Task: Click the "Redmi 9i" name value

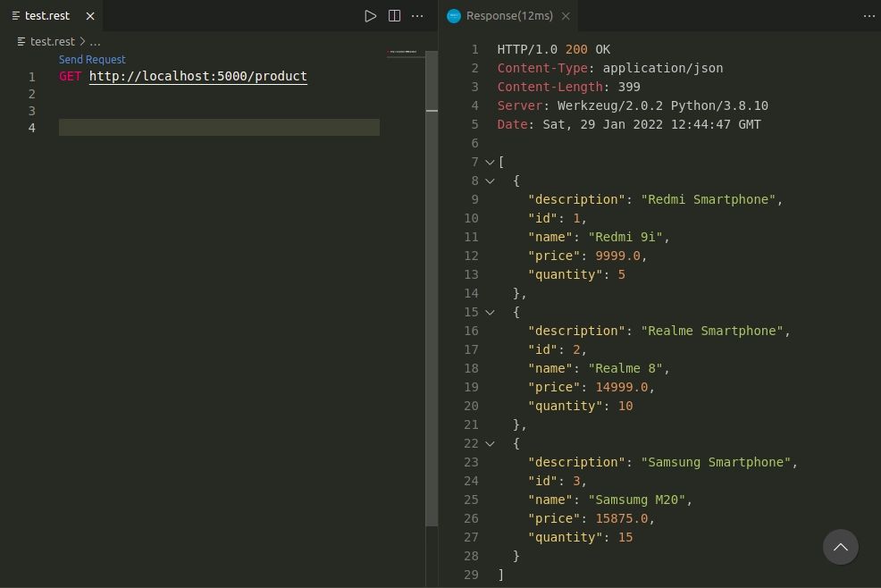Action: point(625,237)
